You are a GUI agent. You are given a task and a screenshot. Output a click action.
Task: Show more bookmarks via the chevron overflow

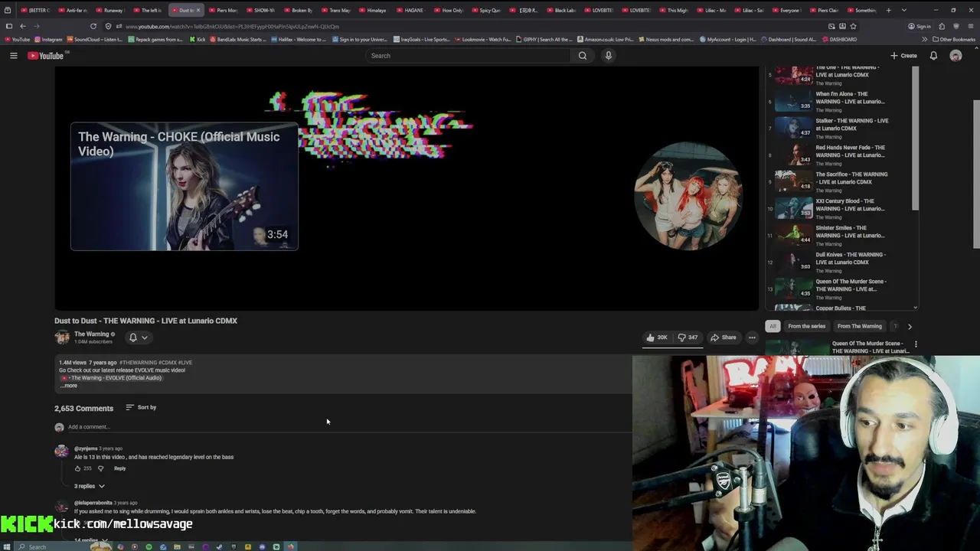(x=924, y=39)
